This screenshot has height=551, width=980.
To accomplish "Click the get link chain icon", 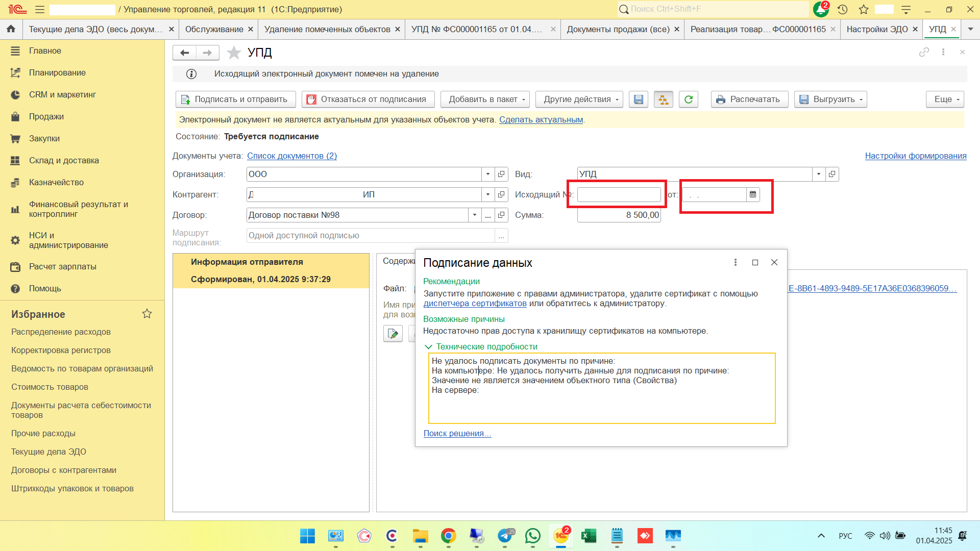I will click(924, 52).
